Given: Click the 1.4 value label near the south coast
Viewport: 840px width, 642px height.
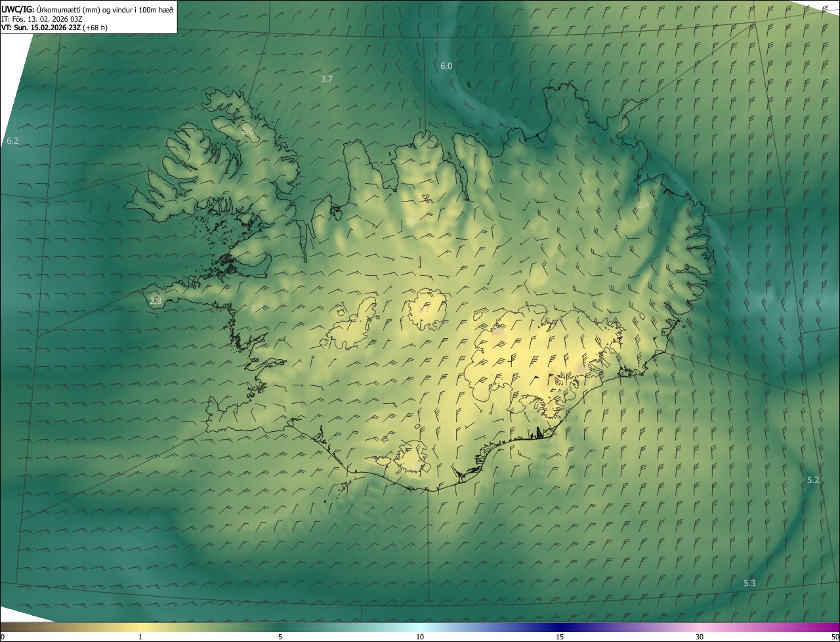Looking at the screenshot, I should coord(413,466).
